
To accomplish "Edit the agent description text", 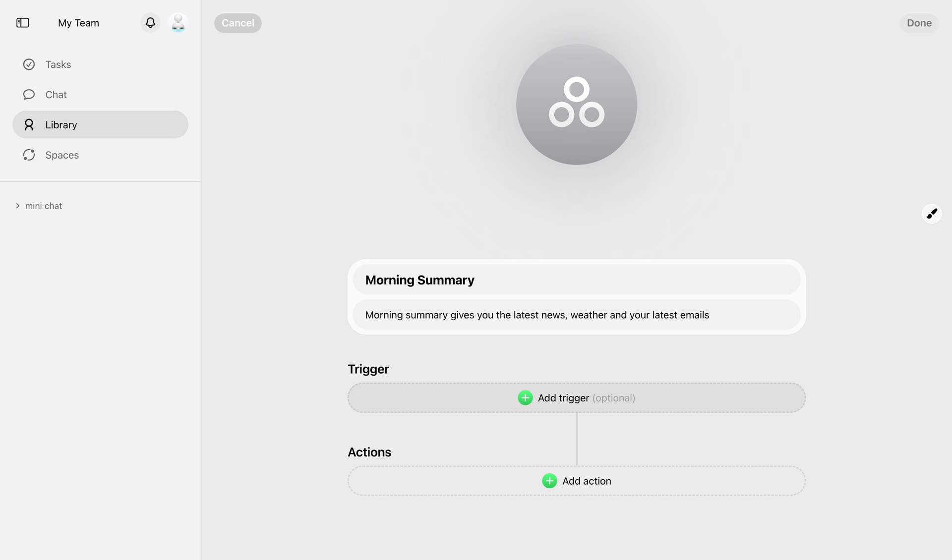I will pyautogui.click(x=576, y=315).
